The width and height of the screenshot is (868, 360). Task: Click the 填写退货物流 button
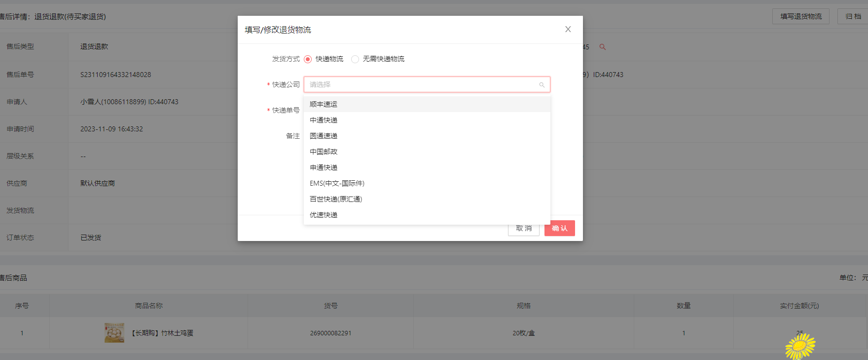point(800,16)
